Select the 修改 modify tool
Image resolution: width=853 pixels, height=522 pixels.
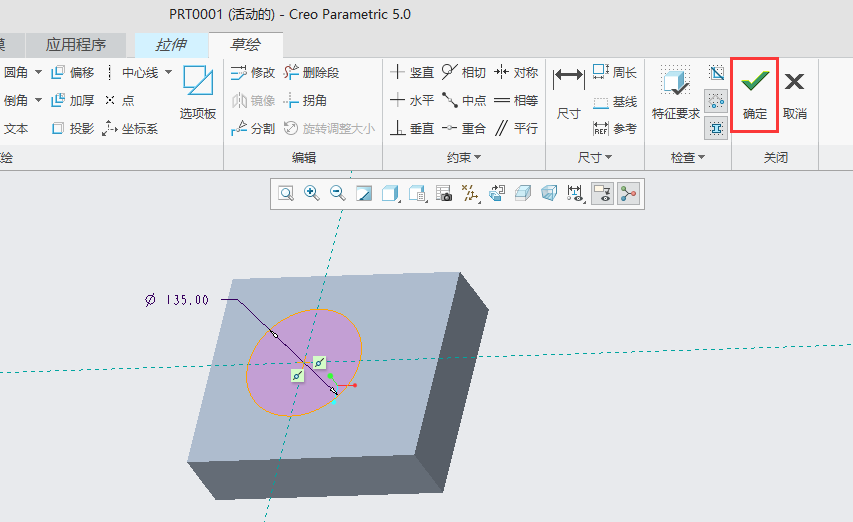pyautogui.click(x=252, y=72)
